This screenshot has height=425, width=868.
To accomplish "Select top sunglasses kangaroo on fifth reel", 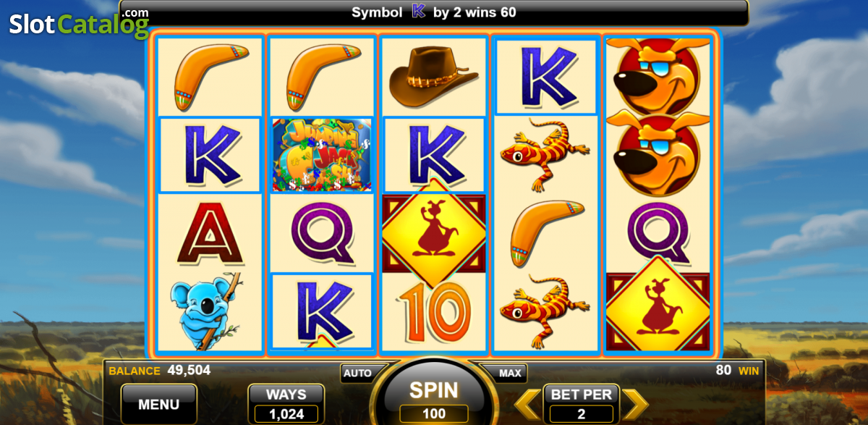I will click(658, 75).
